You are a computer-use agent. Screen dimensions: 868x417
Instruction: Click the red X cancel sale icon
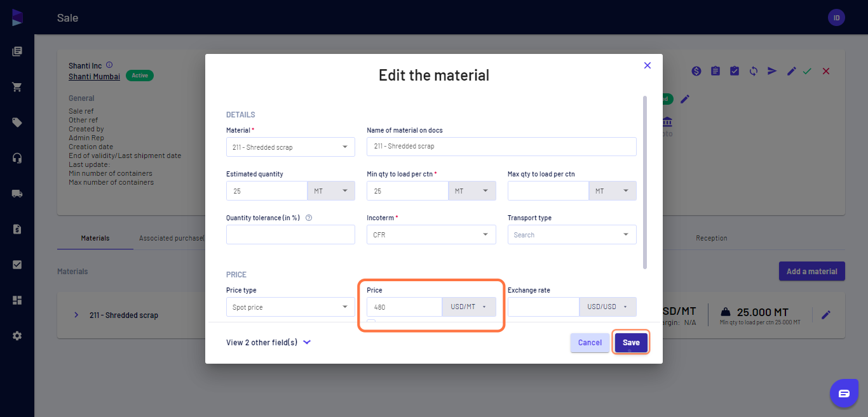(826, 71)
